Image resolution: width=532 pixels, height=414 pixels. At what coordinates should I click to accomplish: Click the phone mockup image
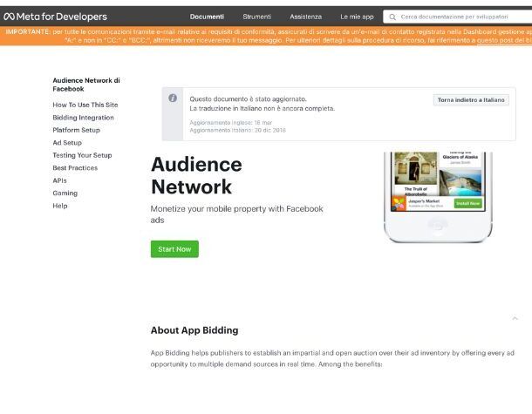pyautogui.click(x=438, y=197)
